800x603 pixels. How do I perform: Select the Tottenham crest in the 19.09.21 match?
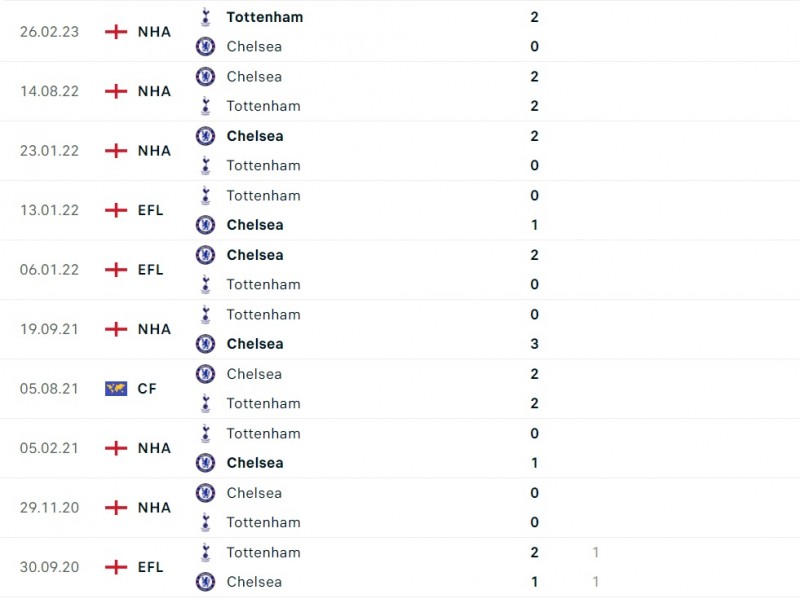205,314
